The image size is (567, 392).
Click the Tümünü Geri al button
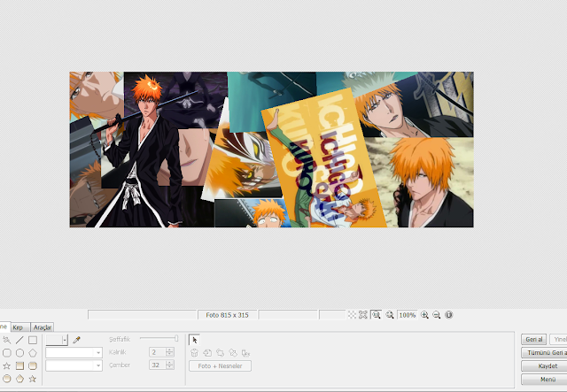pyautogui.click(x=544, y=352)
